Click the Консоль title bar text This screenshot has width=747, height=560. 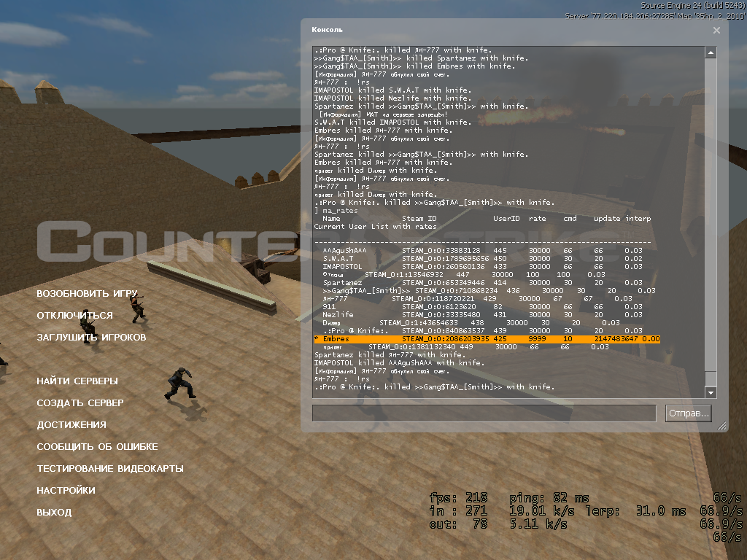(328, 29)
